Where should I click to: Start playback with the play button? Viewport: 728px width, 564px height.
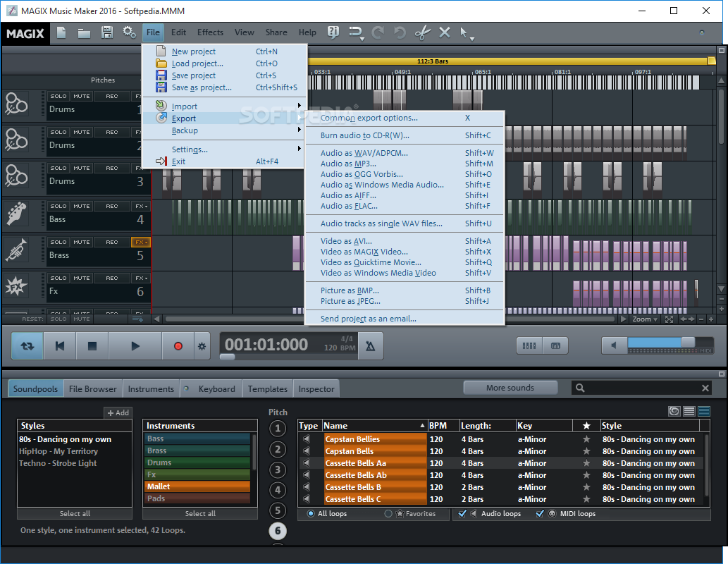pyautogui.click(x=135, y=345)
